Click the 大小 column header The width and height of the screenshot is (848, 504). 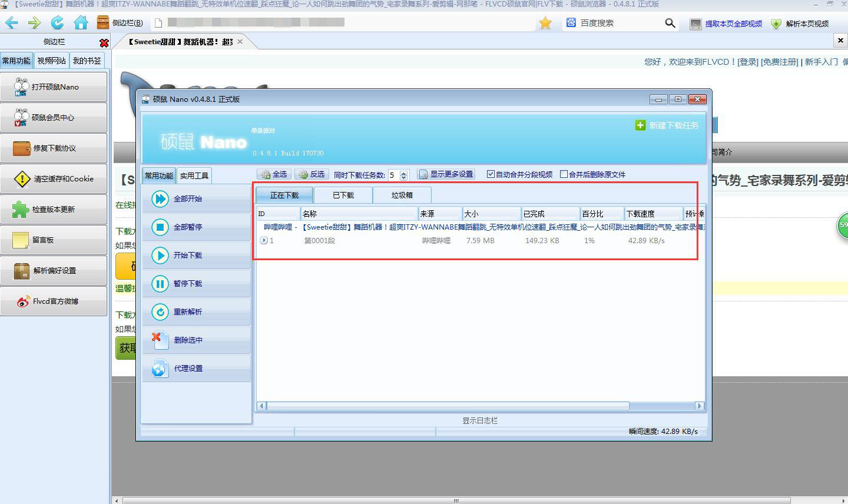pyautogui.click(x=492, y=214)
